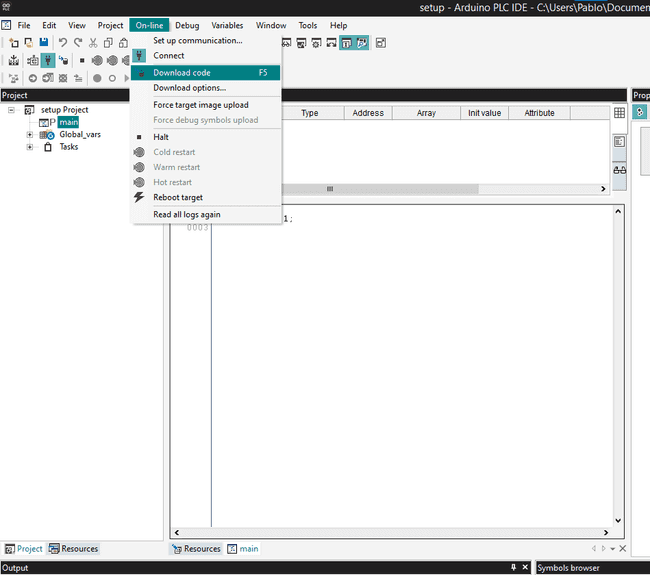Image resolution: width=650 pixels, height=575 pixels.
Task: Click the New project toolbar icon
Action: coord(14,43)
